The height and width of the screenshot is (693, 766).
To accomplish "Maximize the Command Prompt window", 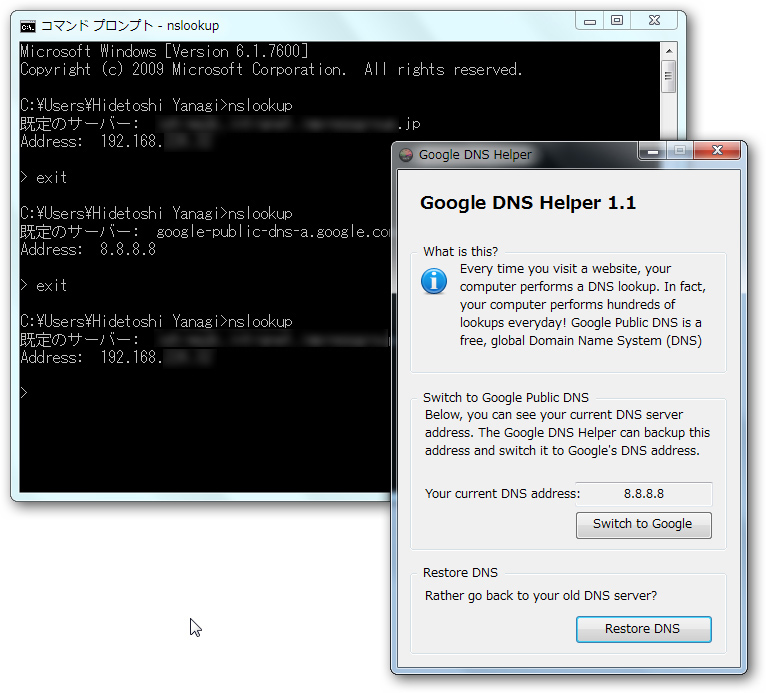I will click(617, 21).
